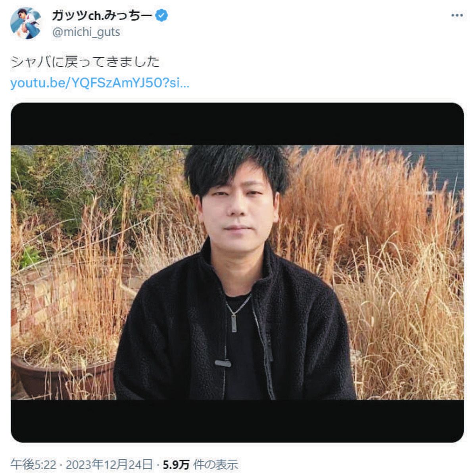Open the tweet timestamp 午後5:22

[33, 464]
